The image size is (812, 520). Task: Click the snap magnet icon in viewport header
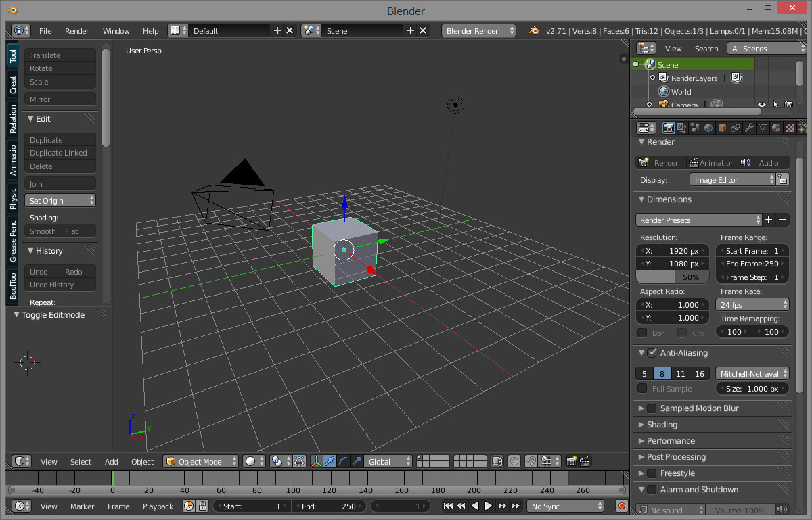pyautogui.click(x=531, y=461)
